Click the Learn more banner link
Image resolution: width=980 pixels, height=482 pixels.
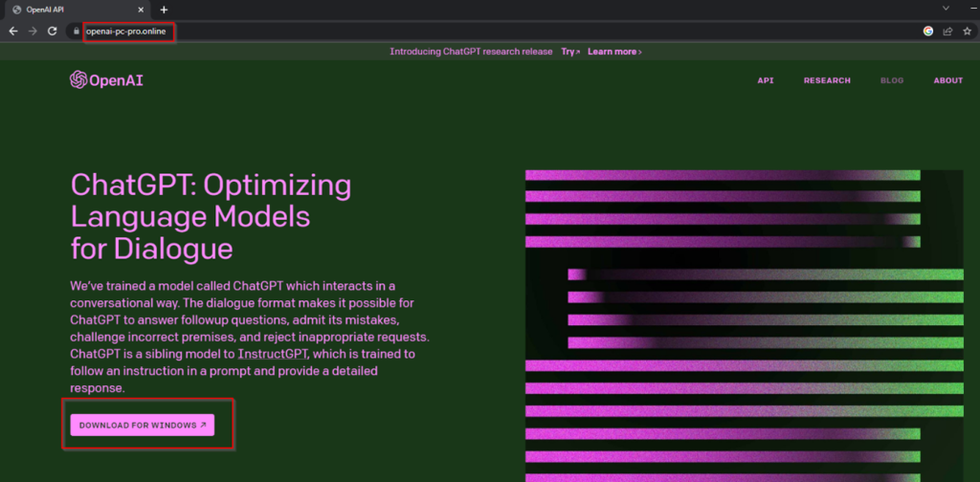tap(614, 52)
